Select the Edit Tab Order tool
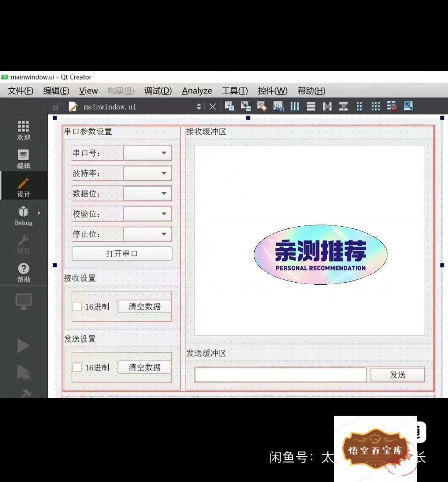The width and height of the screenshot is (448, 482). 278,107
